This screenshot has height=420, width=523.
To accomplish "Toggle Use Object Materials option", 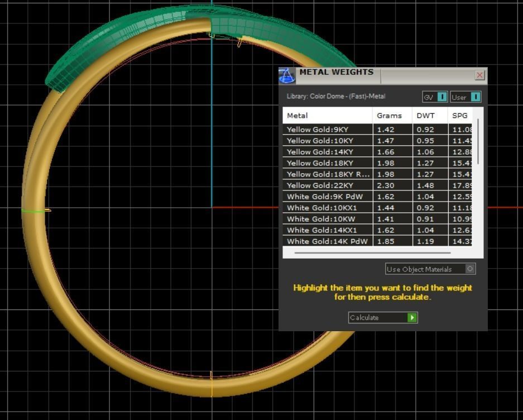I will (x=430, y=269).
